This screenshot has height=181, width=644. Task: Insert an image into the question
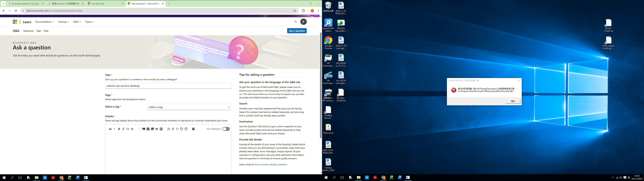pyautogui.click(x=152, y=129)
